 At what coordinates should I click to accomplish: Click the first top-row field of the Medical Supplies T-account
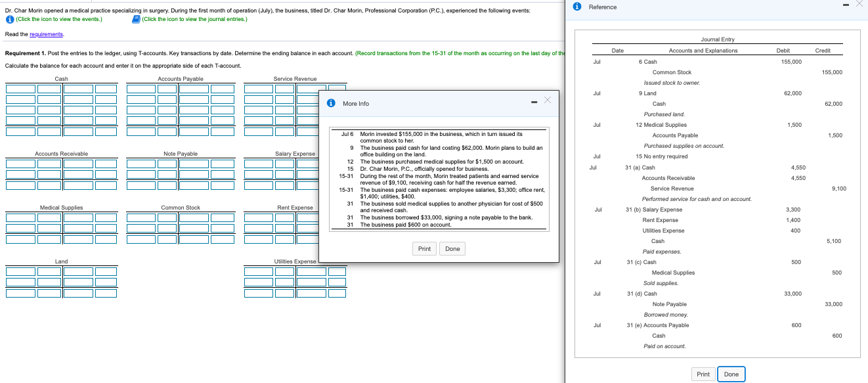point(20,217)
